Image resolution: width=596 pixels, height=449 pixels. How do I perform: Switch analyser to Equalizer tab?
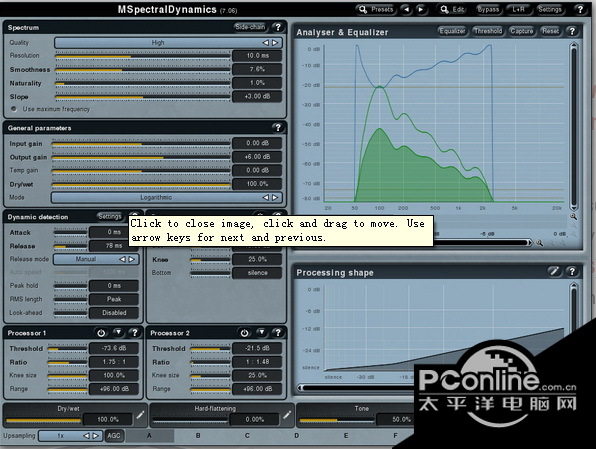[x=452, y=31]
